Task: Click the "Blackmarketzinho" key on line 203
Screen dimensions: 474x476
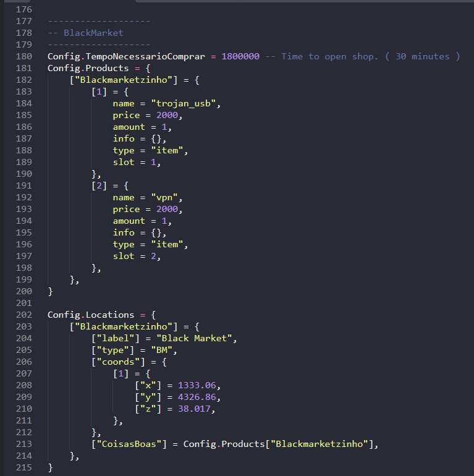Action: coord(124,326)
